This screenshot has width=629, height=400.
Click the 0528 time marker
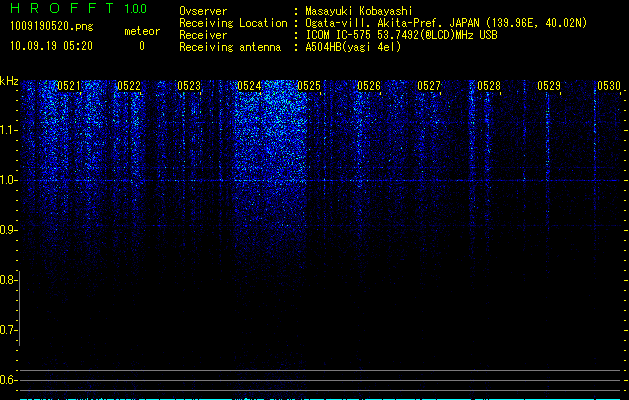[x=489, y=86]
